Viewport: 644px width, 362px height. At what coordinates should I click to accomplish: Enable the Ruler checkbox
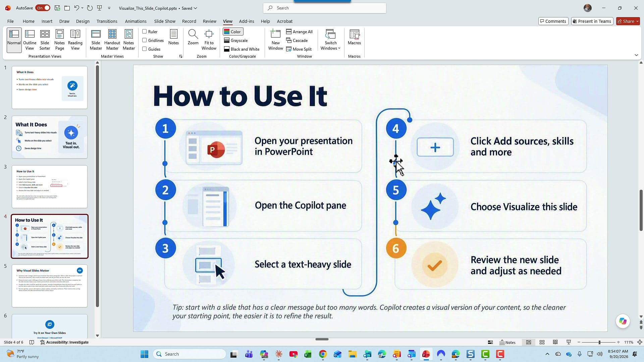click(x=145, y=32)
